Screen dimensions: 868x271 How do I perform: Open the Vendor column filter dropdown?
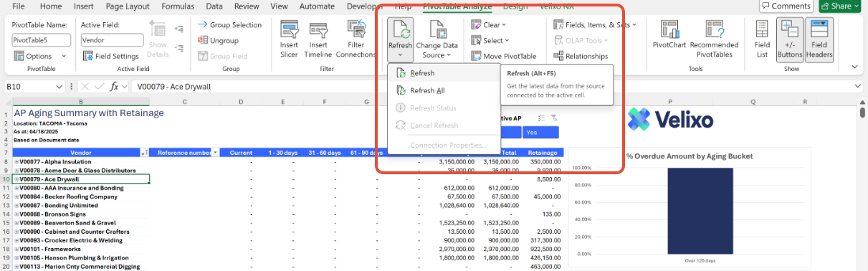[x=145, y=153]
